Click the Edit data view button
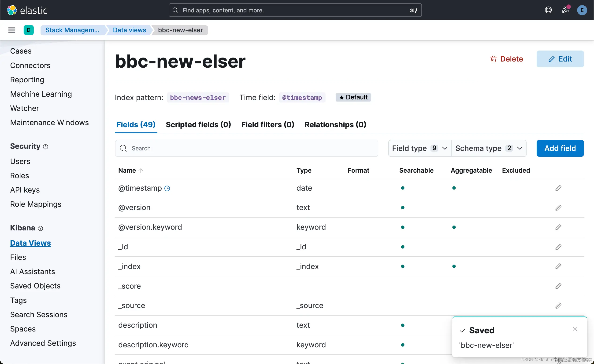This screenshot has width=594, height=364. coord(560,59)
